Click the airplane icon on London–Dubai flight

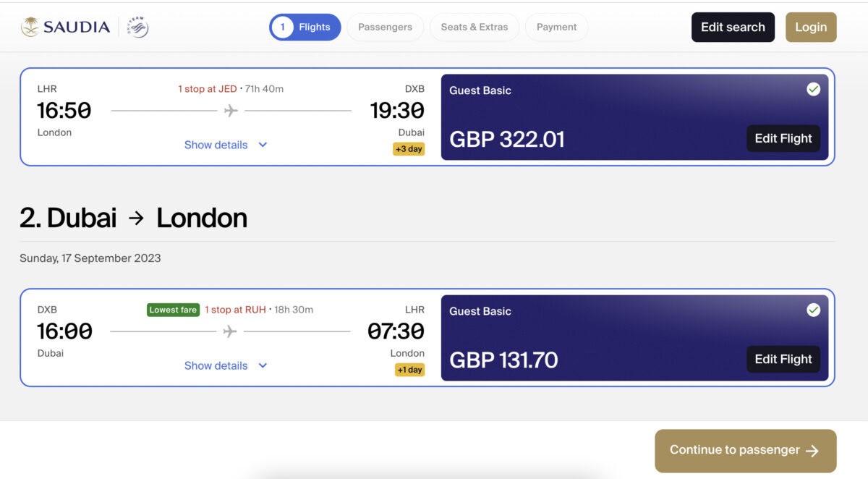click(231, 111)
